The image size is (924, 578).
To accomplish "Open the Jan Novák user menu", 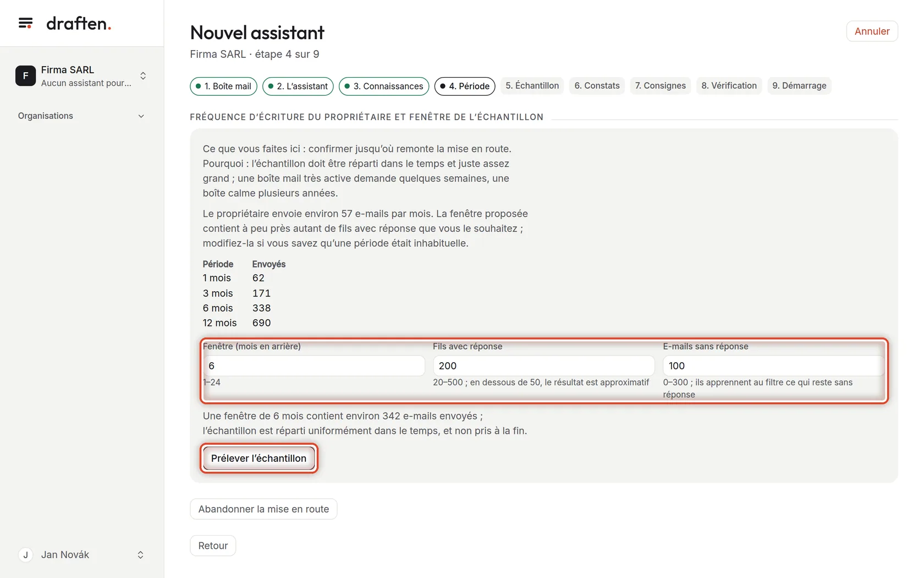I will [x=82, y=555].
